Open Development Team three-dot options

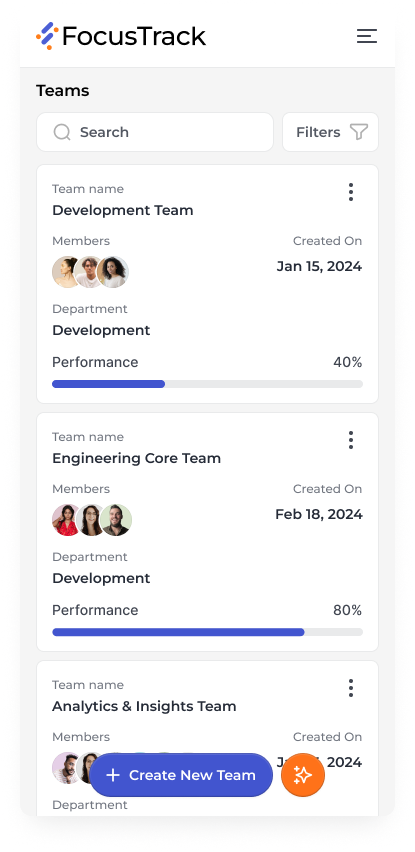(351, 192)
